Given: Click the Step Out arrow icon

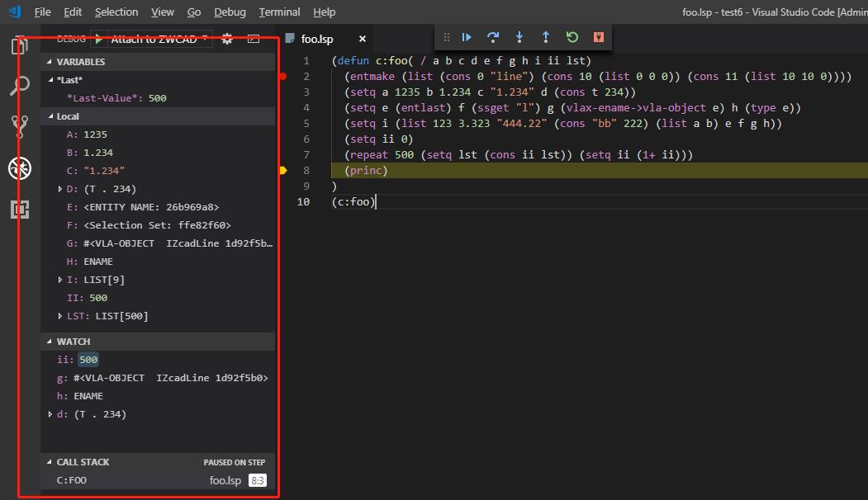Looking at the screenshot, I should (546, 37).
